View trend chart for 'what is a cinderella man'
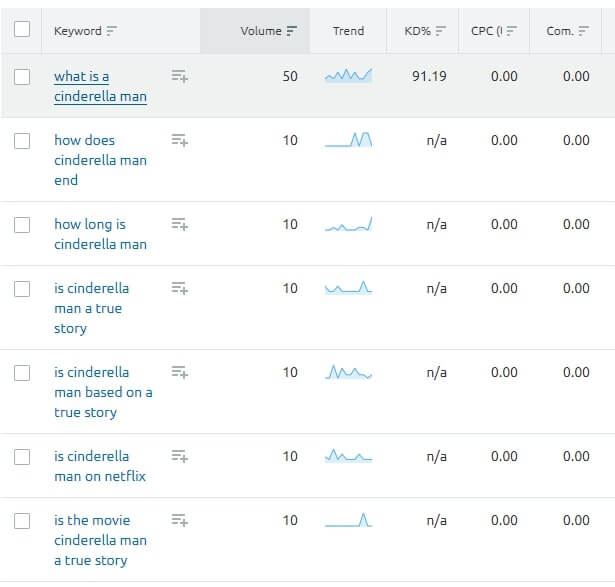The height and width of the screenshot is (587, 615). 348,75
